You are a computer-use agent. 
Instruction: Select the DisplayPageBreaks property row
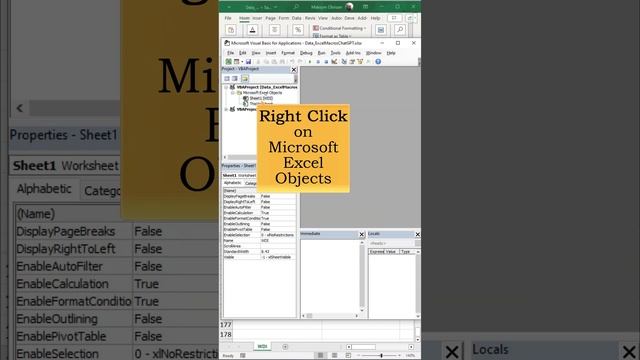(x=259, y=196)
